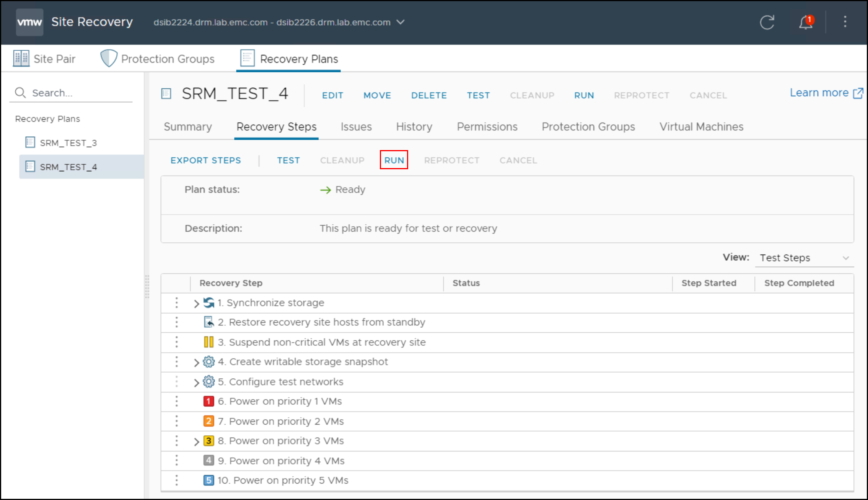868x500 pixels.
Task: Open the Permissions tab
Action: [487, 127]
